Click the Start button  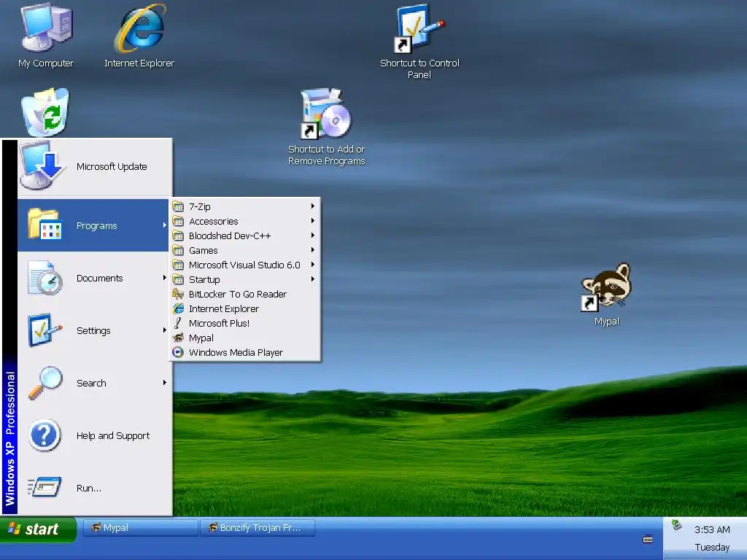(x=38, y=529)
